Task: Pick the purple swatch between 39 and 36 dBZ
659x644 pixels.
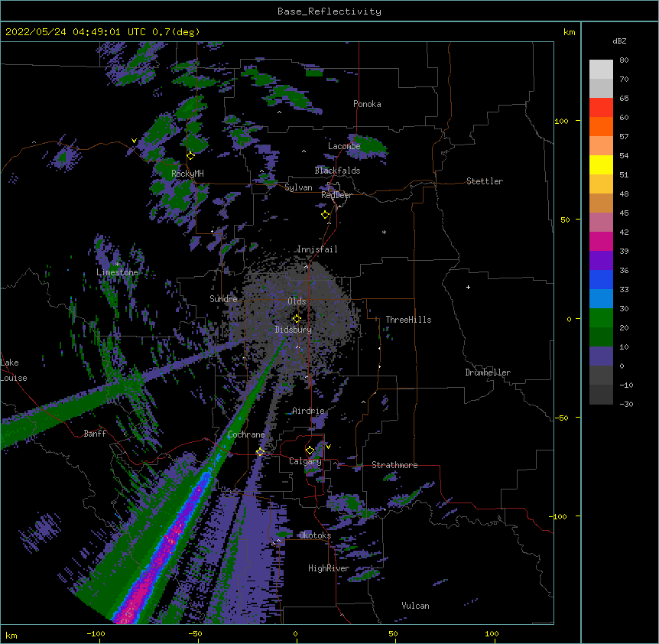Action: coord(601,261)
